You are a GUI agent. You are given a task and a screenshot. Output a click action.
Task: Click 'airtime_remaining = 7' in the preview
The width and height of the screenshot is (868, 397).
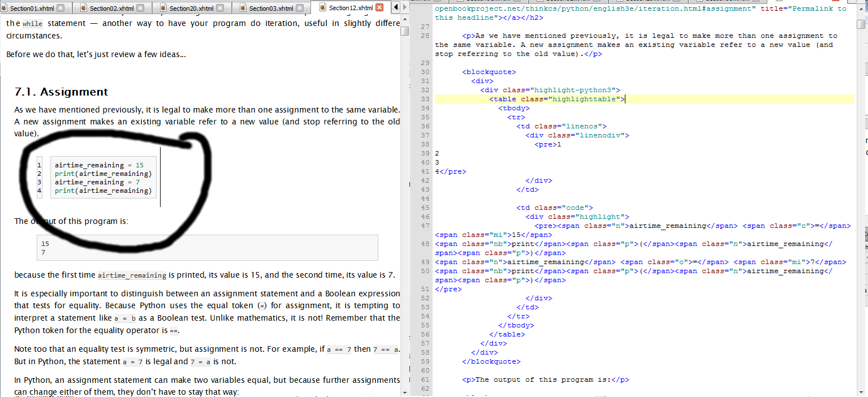pyautogui.click(x=97, y=182)
